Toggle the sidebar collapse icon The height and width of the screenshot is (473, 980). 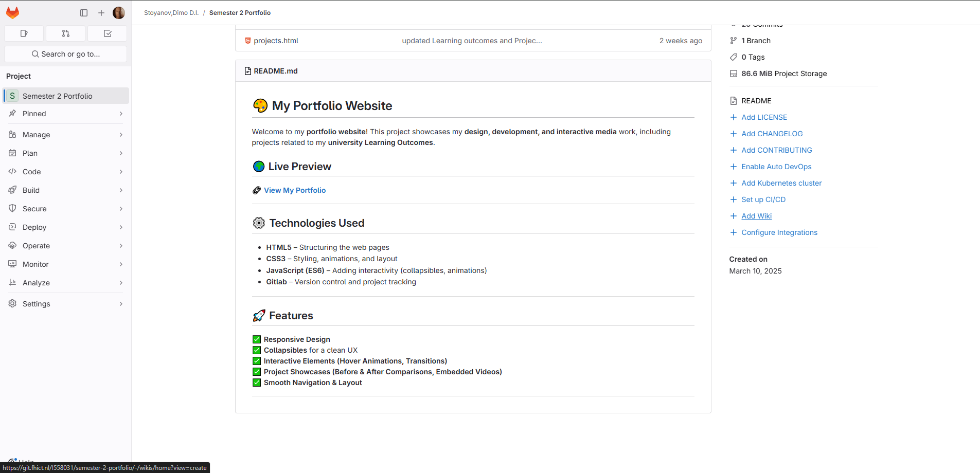[84, 13]
